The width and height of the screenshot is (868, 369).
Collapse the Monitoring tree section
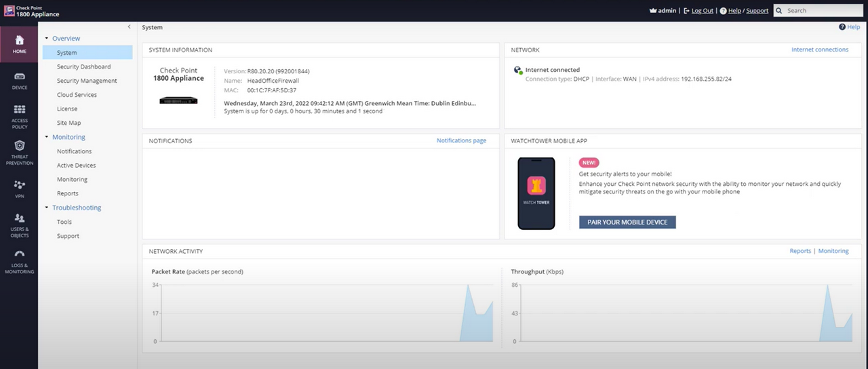(47, 137)
